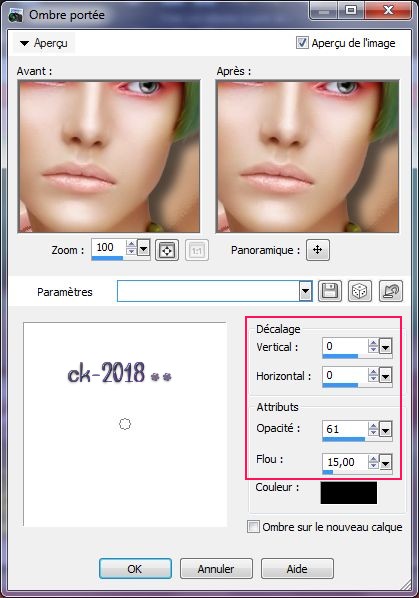Click the save preset floppy disk icon
Screen dimensions: 419x598
[x=330, y=292]
